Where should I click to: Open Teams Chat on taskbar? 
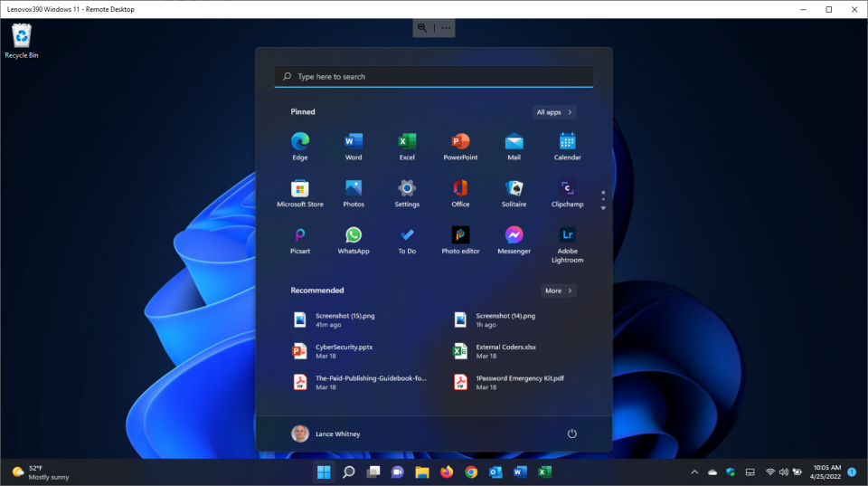[x=398, y=472]
